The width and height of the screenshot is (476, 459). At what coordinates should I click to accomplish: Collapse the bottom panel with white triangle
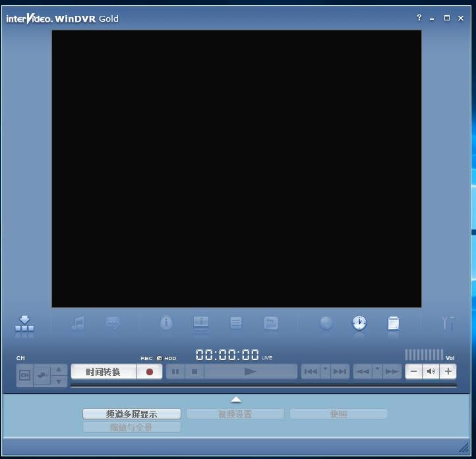[x=236, y=400]
